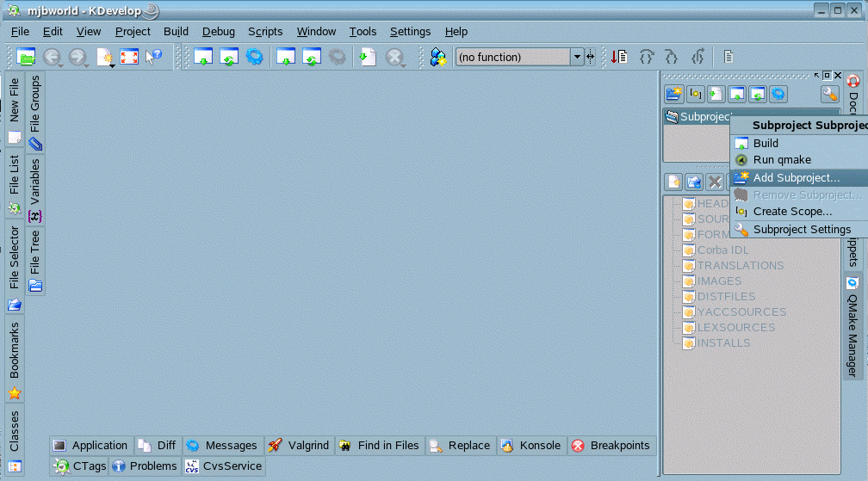Click the blue gear icon in main toolbar
868x481 pixels.
click(255, 58)
